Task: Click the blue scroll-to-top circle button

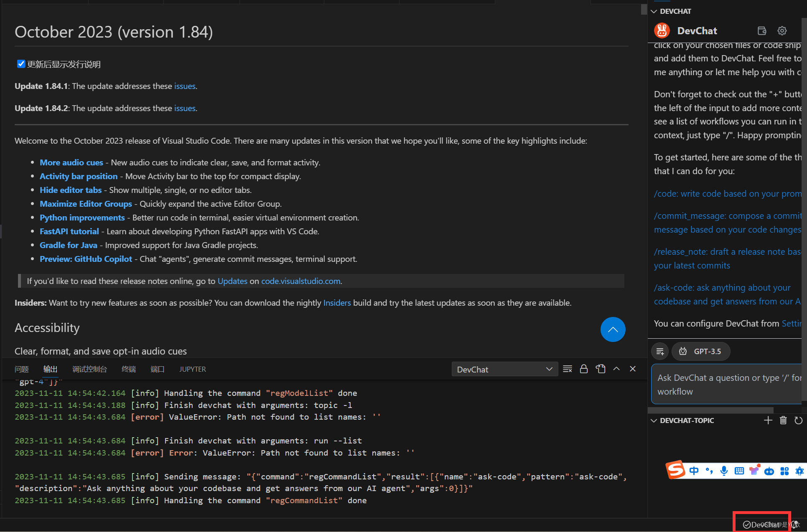Action: pyautogui.click(x=613, y=329)
